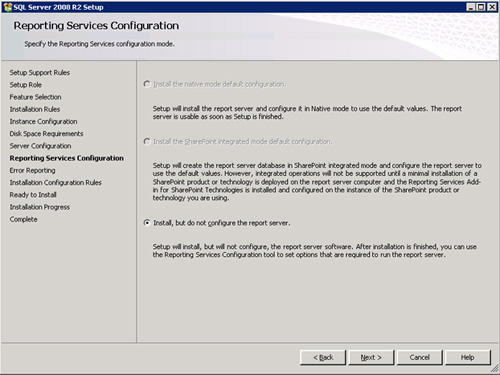Select native mode default configuration radio button
500x375 pixels.
pos(147,84)
